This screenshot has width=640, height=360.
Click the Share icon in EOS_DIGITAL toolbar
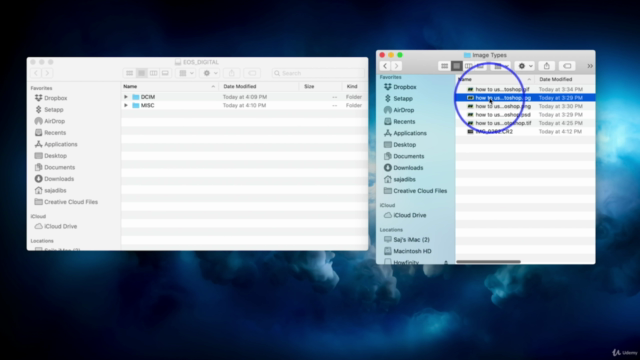coord(231,73)
